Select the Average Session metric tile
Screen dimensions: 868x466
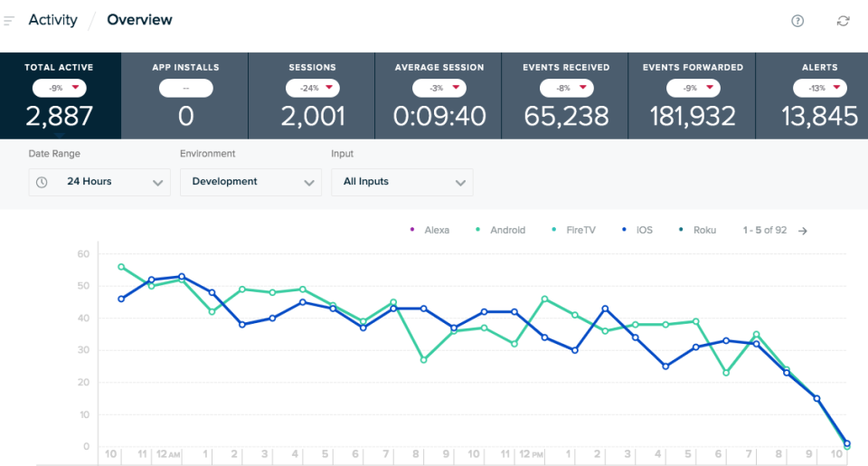click(439, 96)
